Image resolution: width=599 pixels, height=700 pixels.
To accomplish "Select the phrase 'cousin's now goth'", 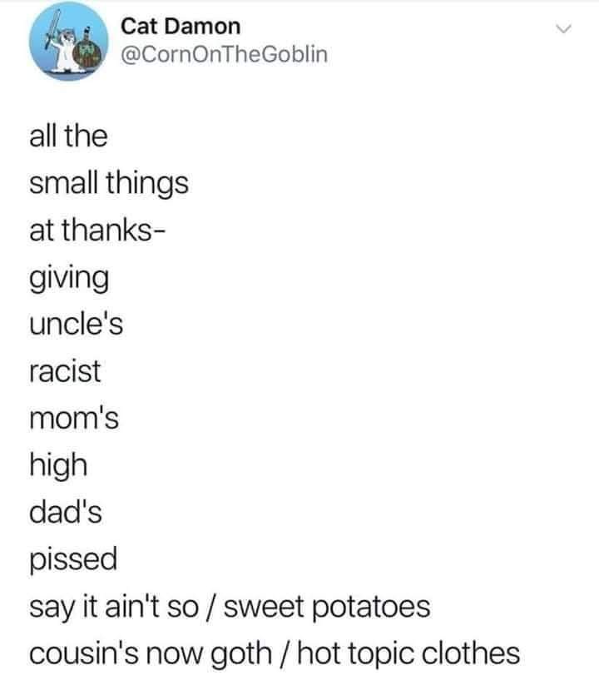I will coord(151,654).
